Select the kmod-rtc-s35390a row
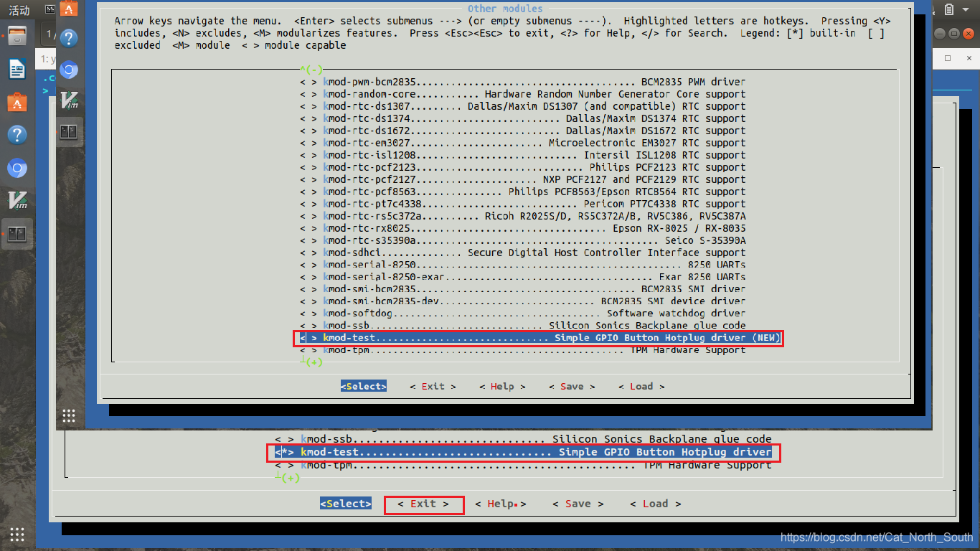This screenshot has height=551, width=980. [x=522, y=240]
